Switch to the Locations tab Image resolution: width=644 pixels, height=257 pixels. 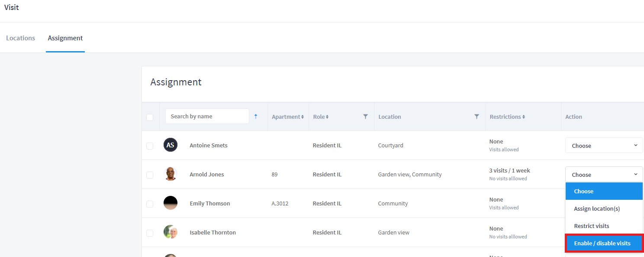click(20, 38)
